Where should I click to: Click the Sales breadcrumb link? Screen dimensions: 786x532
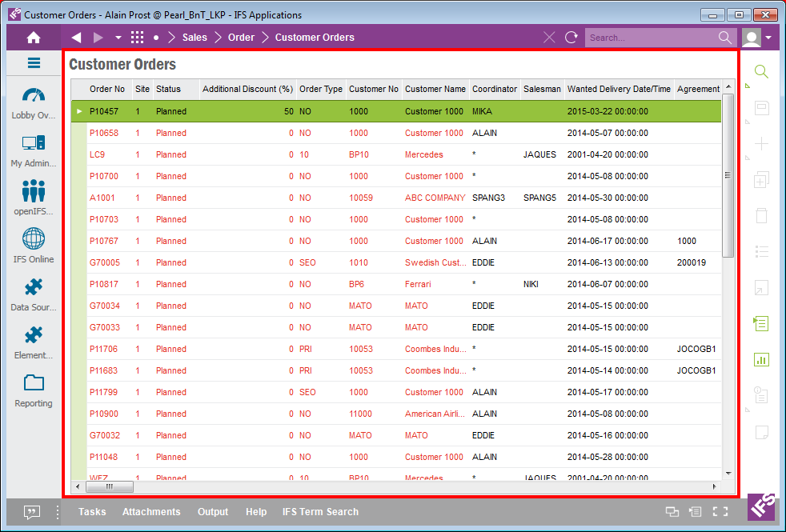click(x=194, y=38)
